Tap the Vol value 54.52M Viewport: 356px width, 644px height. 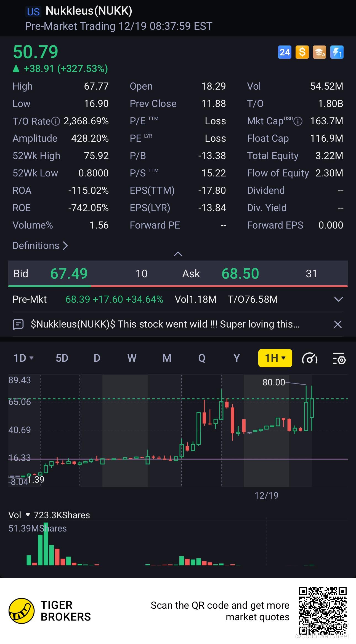pyautogui.click(x=327, y=86)
